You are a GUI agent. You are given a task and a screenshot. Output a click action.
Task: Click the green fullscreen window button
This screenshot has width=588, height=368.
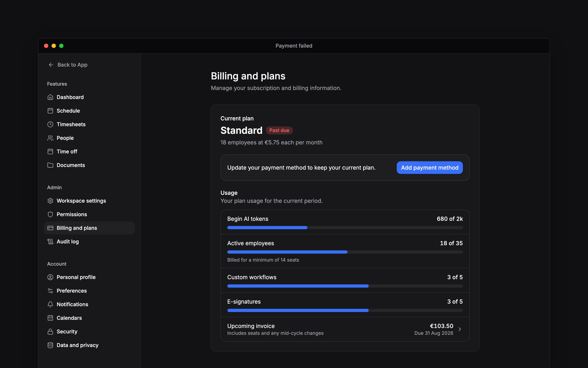point(62,46)
